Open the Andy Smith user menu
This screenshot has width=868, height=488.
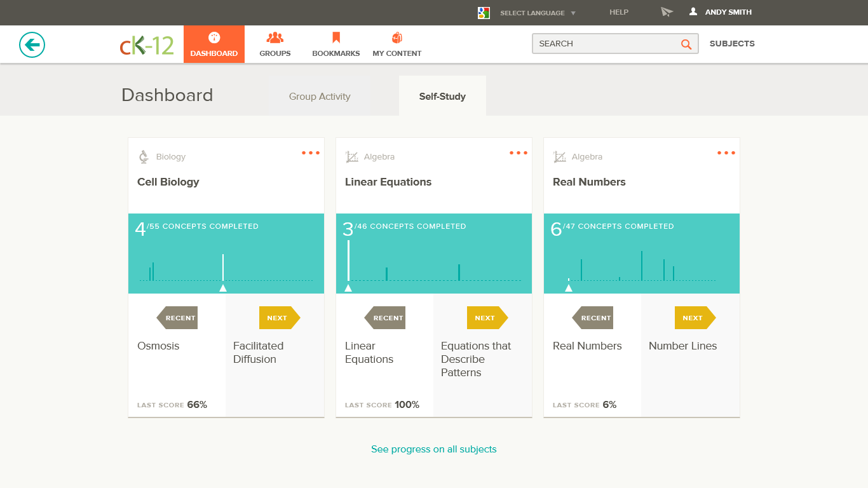point(721,12)
